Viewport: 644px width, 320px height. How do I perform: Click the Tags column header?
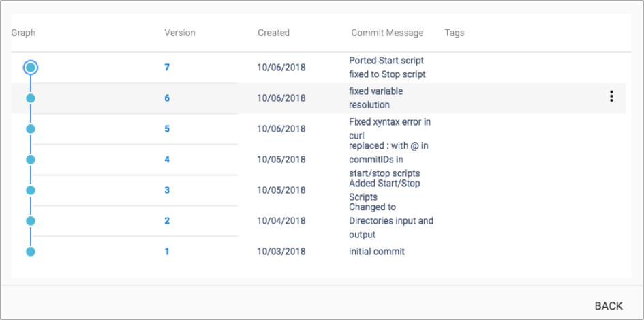tap(454, 33)
